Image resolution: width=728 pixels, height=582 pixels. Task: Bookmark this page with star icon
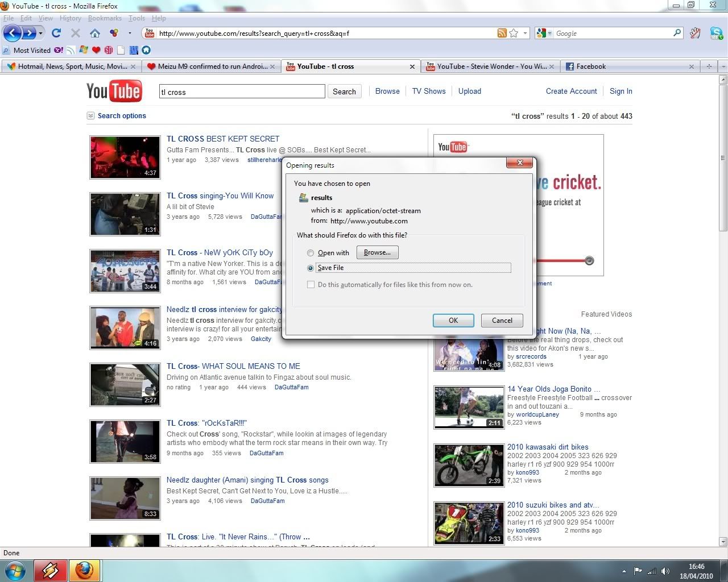tap(514, 33)
